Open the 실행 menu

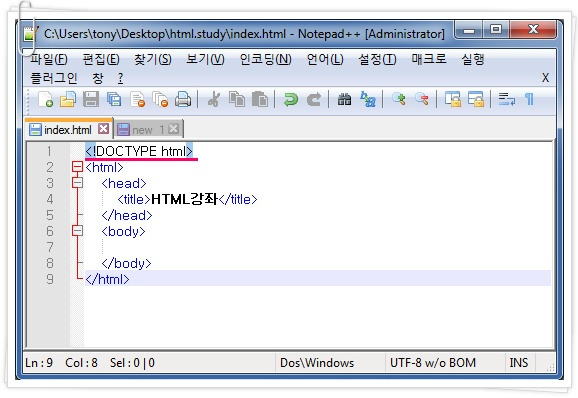[x=473, y=59]
